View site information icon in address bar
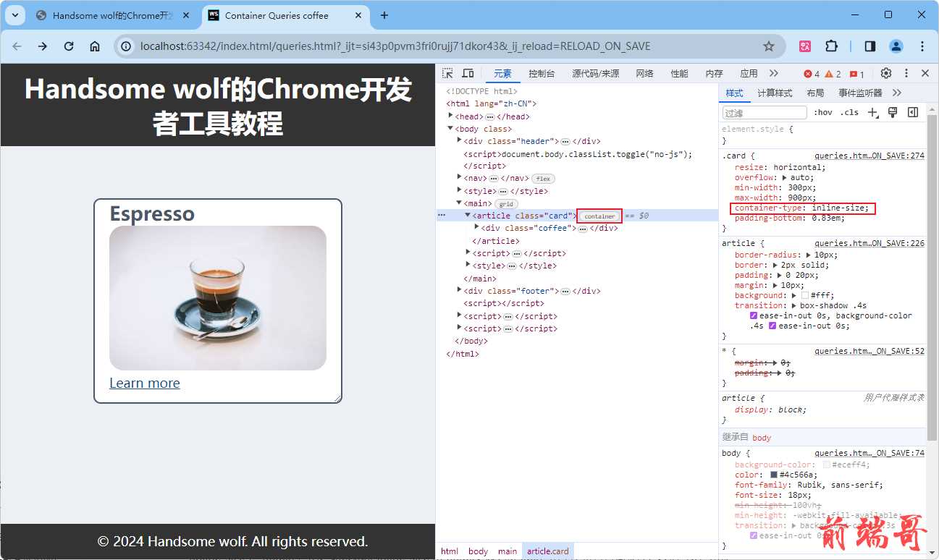This screenshot has width=939, height=560. pyautogui.click(x=126, y=46)
